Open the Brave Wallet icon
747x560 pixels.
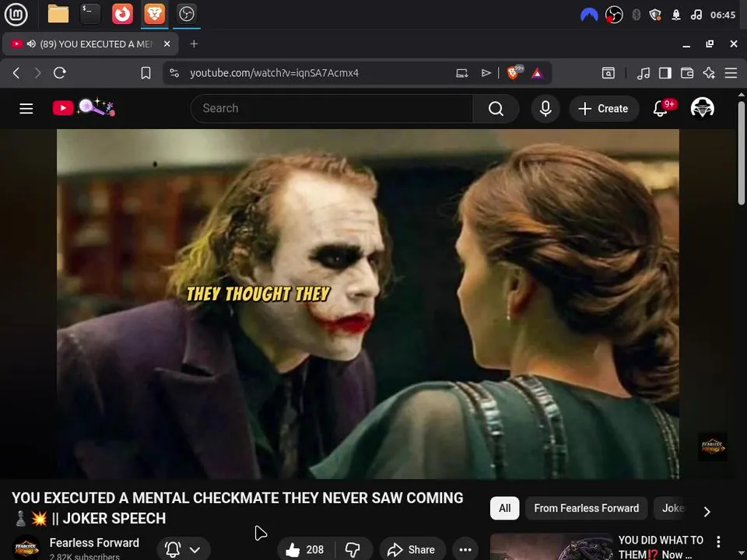click(x=687, y=73)
